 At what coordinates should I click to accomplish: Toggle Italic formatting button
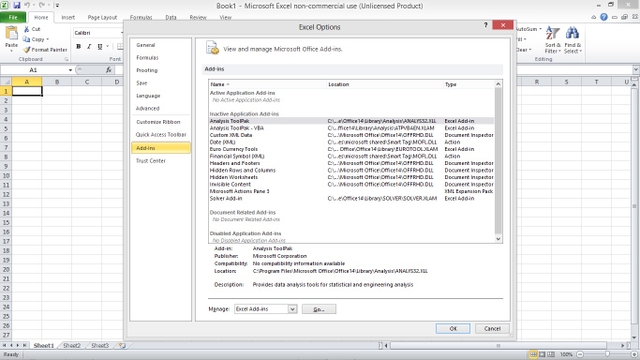click(89, 47)
